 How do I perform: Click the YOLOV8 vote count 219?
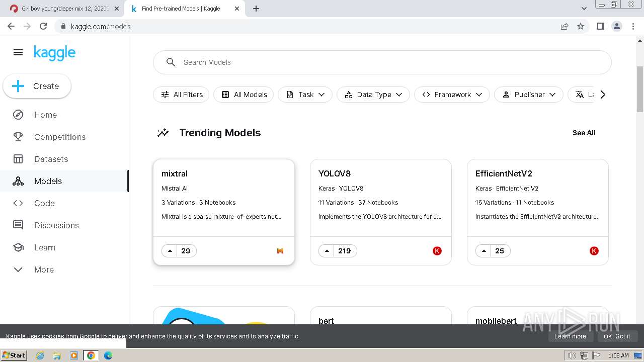tap(345, 251)
